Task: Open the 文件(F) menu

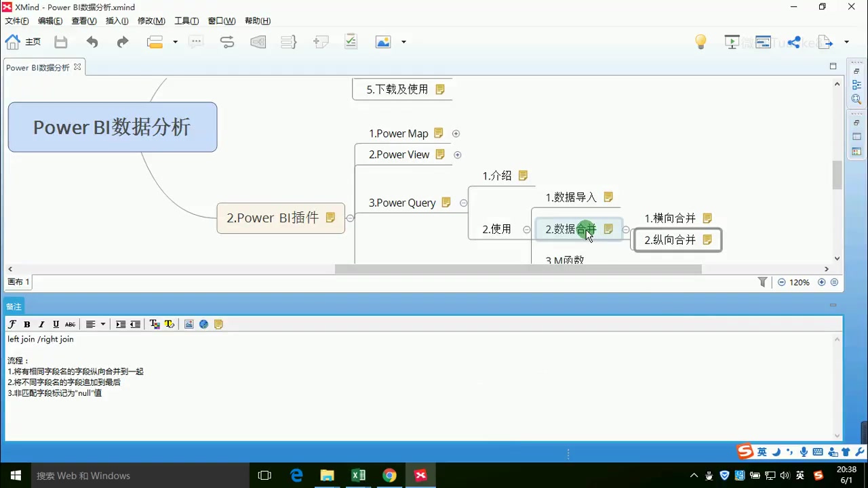Action: (17, 21)
